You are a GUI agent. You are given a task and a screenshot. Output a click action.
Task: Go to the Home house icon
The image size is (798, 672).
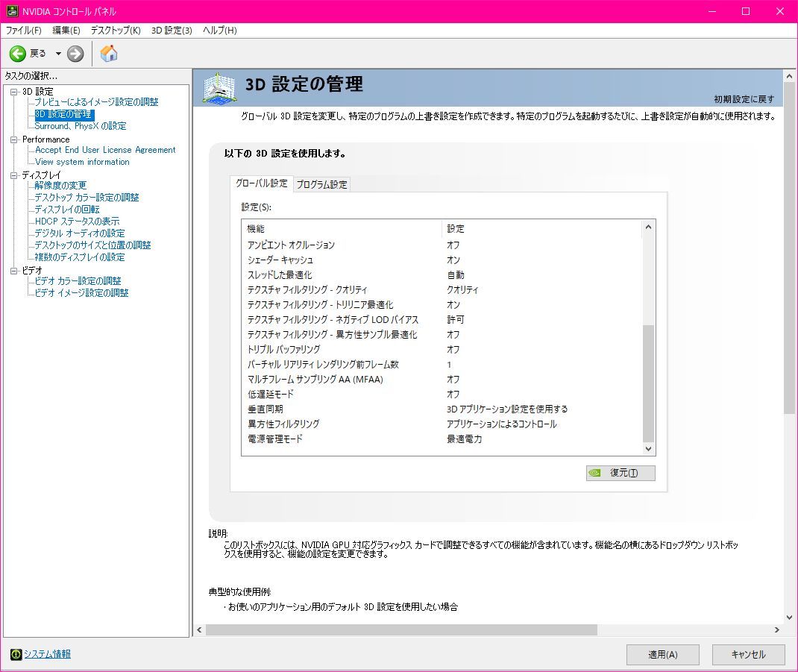108,54
